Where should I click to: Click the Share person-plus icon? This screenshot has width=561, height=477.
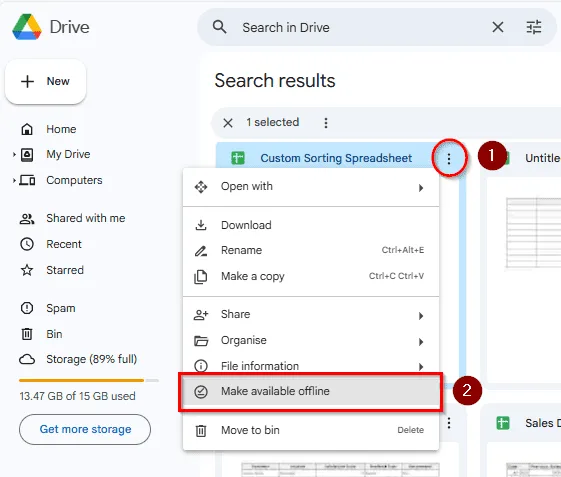[201, 315]
